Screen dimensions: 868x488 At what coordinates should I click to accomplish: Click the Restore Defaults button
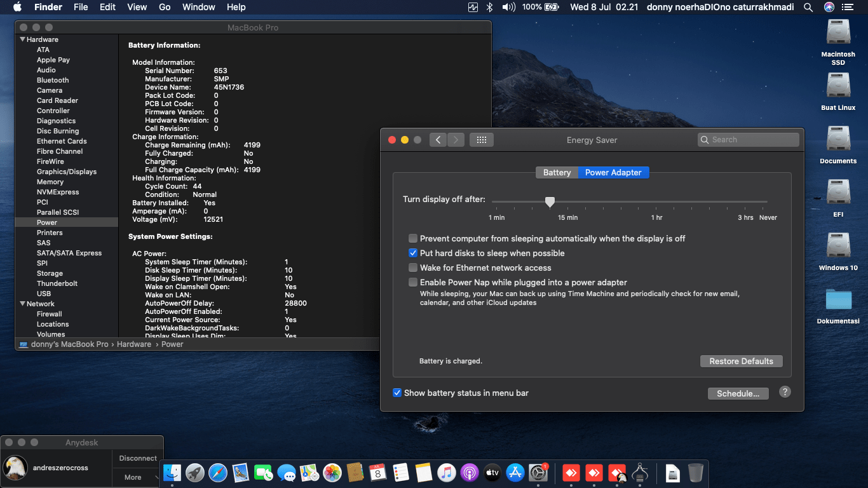click(741, 361)
